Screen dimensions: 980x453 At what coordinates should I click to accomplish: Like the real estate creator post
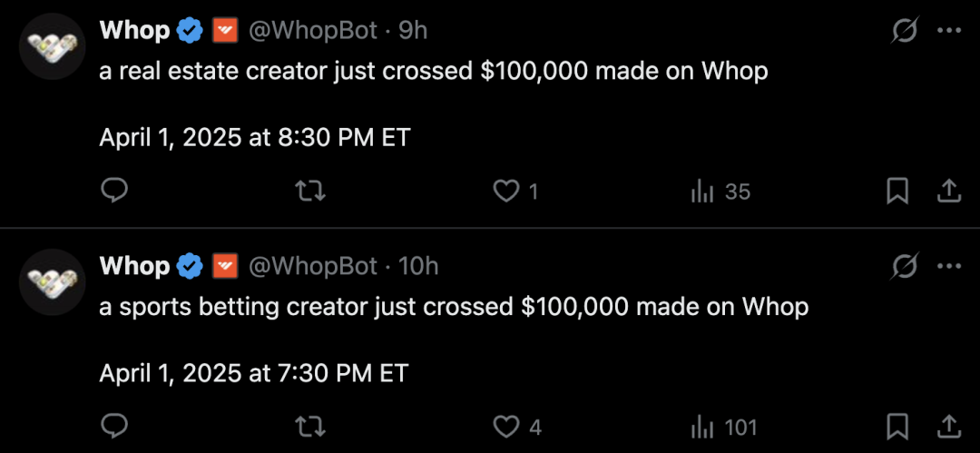pos(515,192)
